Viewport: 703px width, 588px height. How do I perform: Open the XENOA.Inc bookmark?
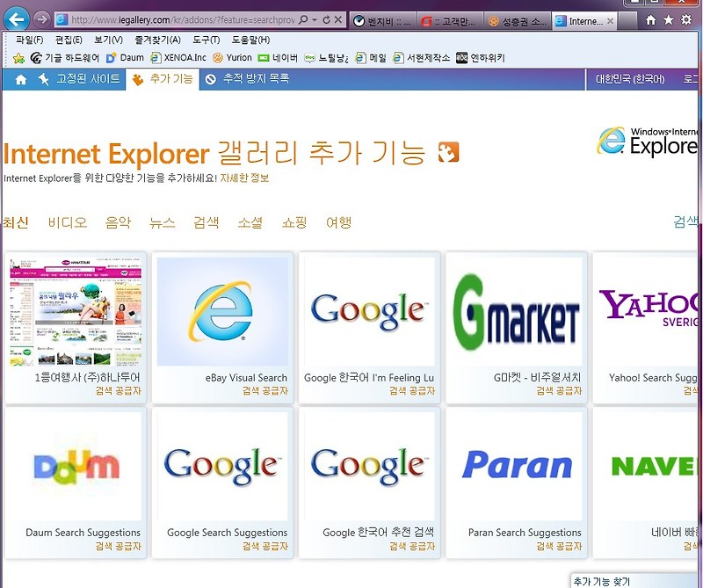click(x=178, y=58)
